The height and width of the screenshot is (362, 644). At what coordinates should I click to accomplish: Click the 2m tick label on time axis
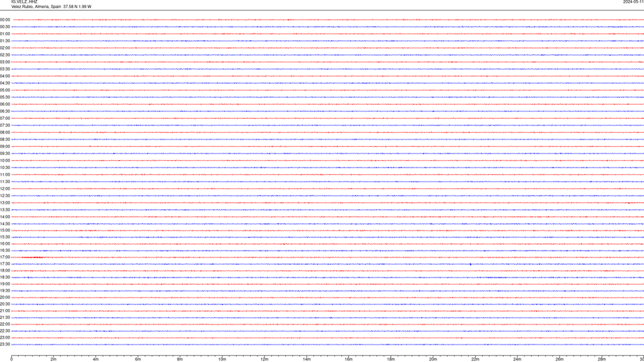54,359
